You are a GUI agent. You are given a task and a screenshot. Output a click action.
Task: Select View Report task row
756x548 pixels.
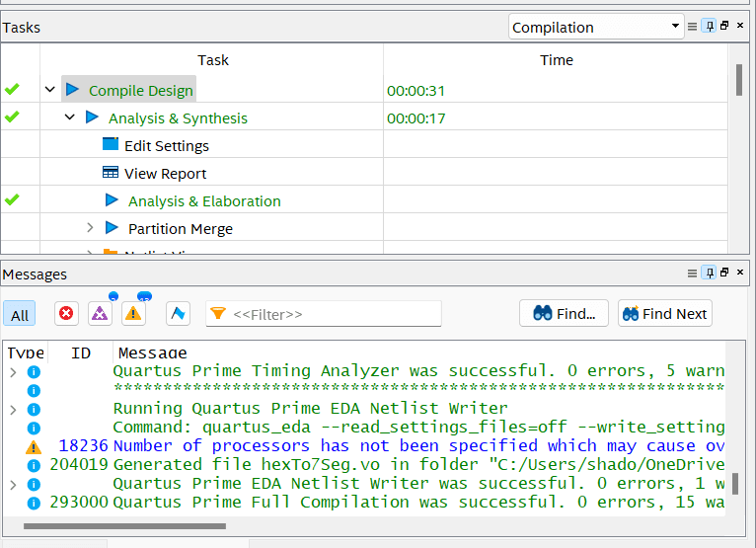coord(165,173)
